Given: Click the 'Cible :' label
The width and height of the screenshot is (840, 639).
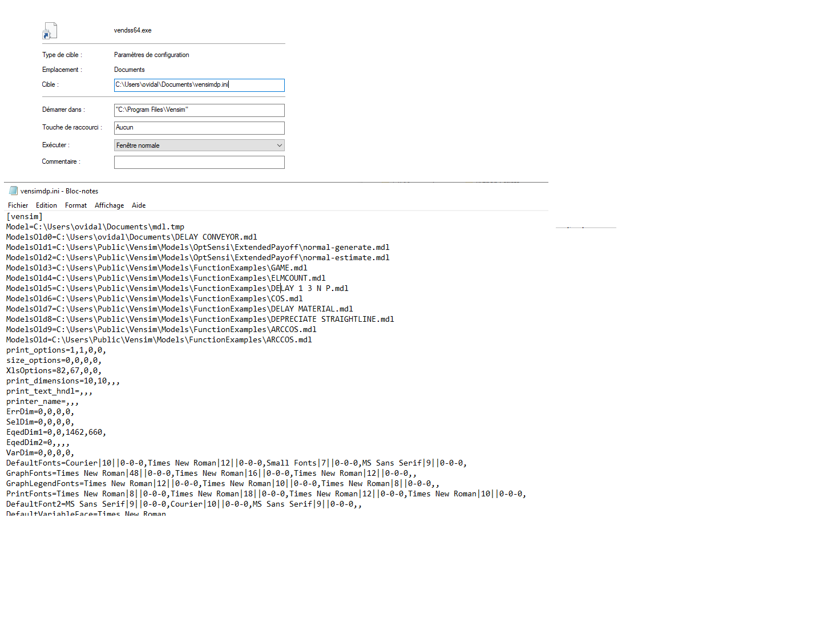Looking at the screenshot, I should 50,84.
